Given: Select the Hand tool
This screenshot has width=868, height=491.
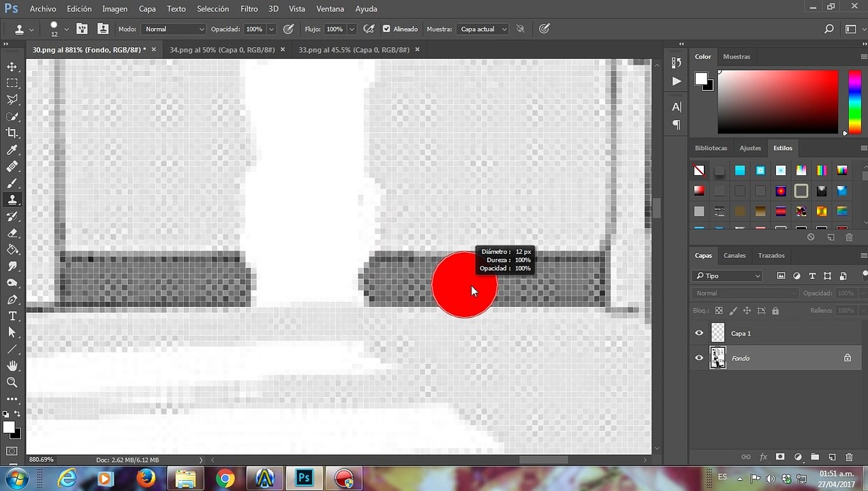Looking at the screenshot, I should click(12, 366).
